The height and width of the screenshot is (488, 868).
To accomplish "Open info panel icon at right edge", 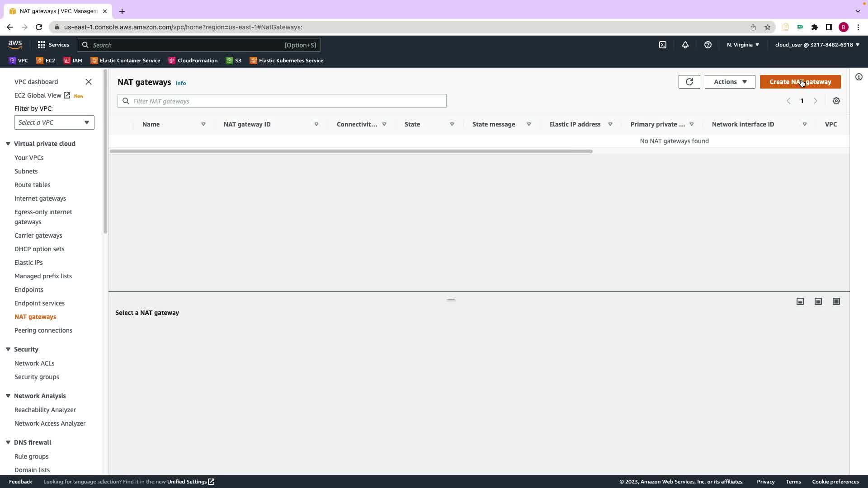I will coord(859,77).
